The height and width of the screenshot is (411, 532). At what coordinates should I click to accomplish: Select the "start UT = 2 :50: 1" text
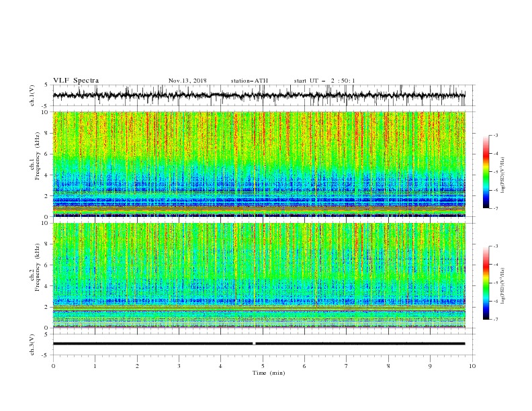(324, 81)
